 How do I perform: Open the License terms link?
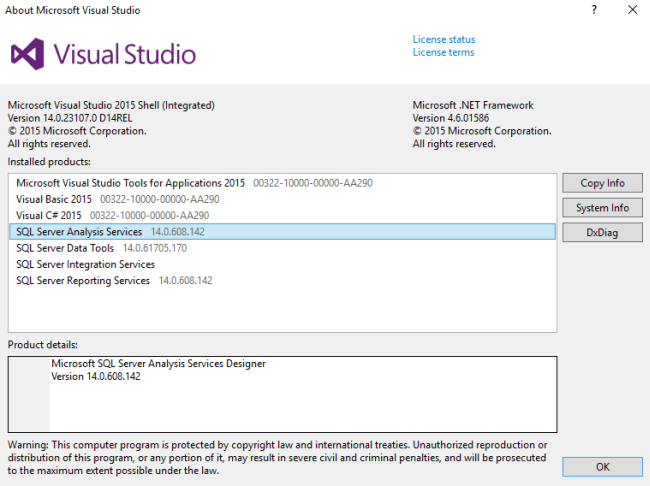click(x=443, y=52)
